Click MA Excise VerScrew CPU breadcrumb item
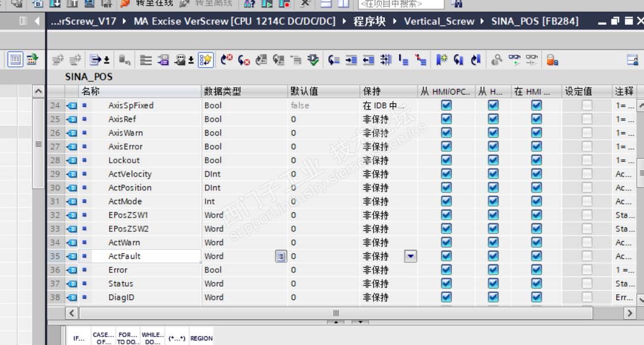This screenshot has height=345, width=644. 234,21
